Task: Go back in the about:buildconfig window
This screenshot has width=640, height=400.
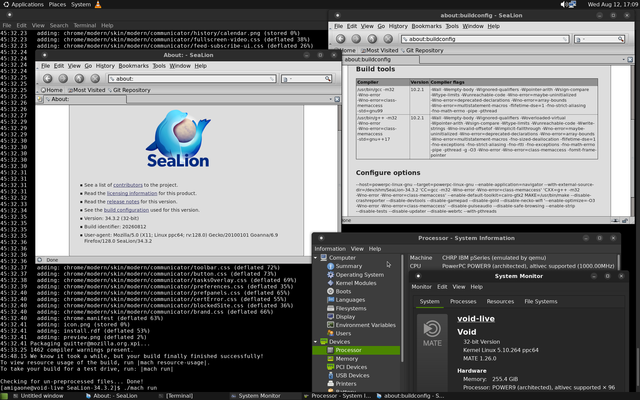Action: 341,39
